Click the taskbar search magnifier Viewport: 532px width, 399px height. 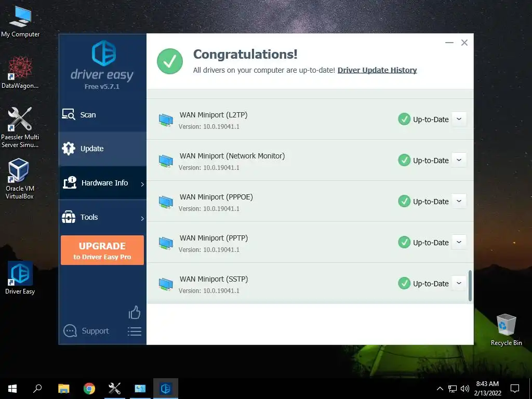click(x=37, y=389)
